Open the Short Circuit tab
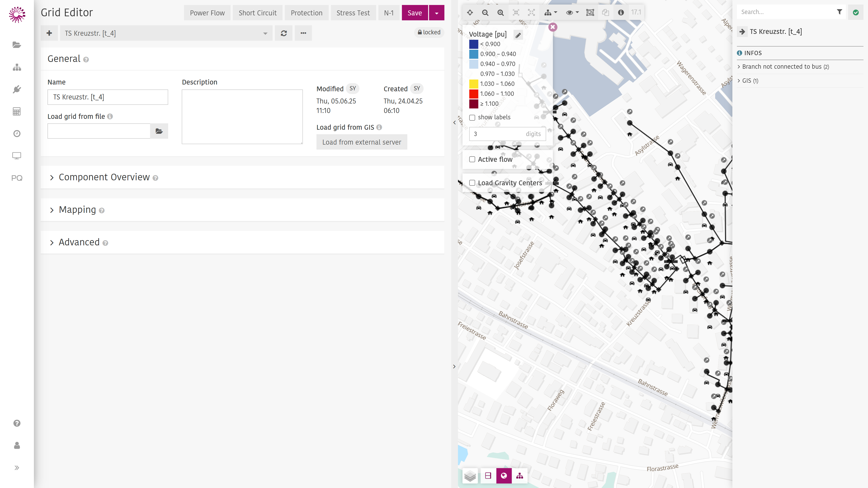Viewport: 868px width, 488px height. (257, 13)
